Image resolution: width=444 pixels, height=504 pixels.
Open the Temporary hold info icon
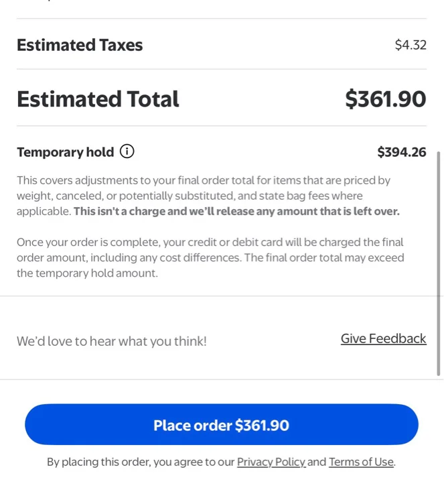point(127,151)
